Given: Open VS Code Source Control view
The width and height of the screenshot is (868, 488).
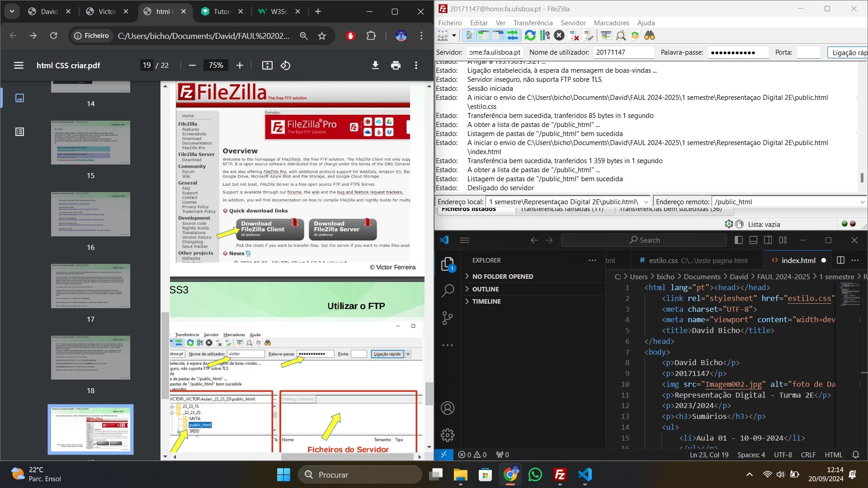Looking at the screenshot, I should pyautogui.click(x=448, y=318).
